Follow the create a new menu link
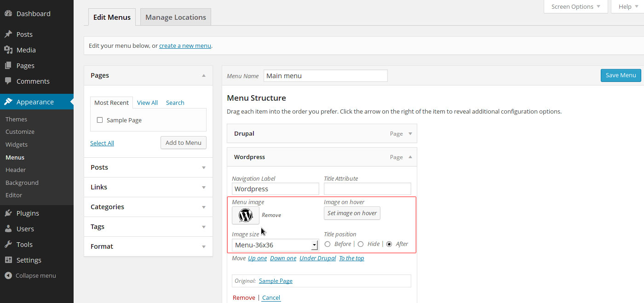The width and height of the screenshot is (644, 303). (x=185, y=46)
